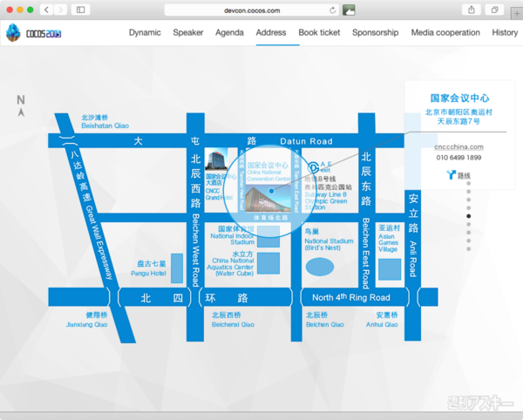Click the Asian Games Village label
The image size is (523, 420).
(388, 242)
